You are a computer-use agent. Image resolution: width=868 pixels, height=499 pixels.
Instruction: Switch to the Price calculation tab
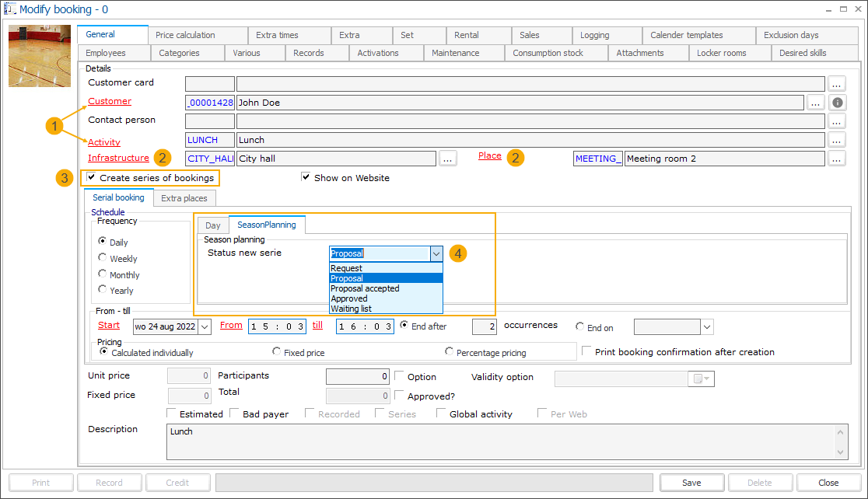click(198, 35)
